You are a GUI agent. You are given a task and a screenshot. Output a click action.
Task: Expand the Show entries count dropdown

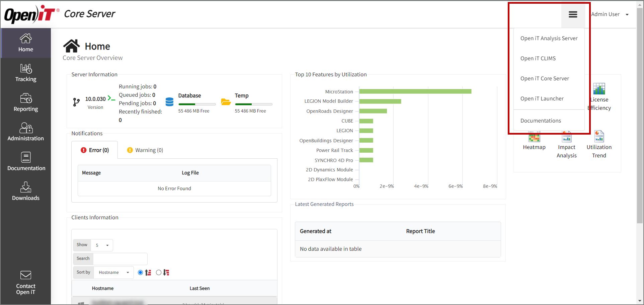coord(102,245)
